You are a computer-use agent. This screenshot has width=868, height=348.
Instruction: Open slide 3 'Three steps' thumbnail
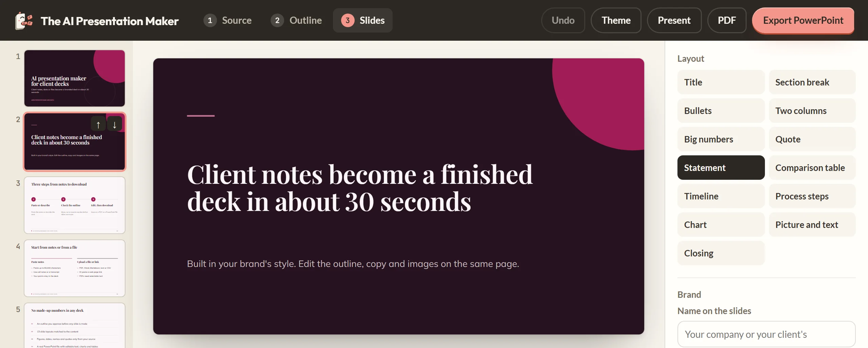click(x=75, y=205)
